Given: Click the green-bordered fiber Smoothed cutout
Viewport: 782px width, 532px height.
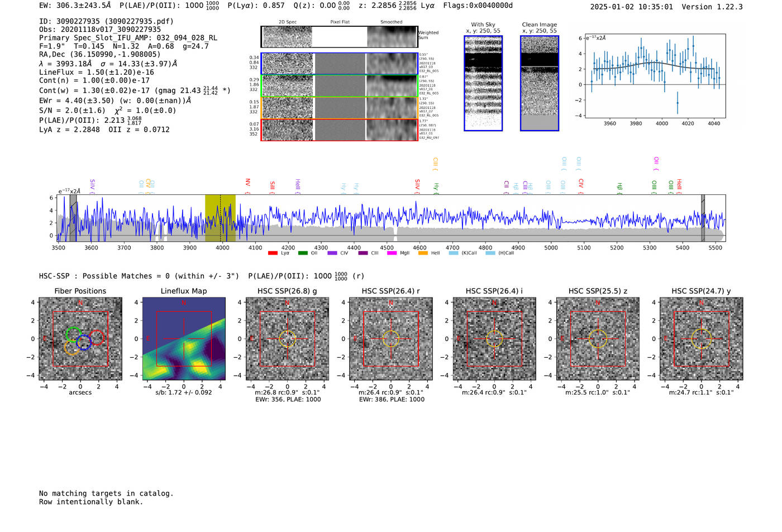Looking at the screenshot, I should point(392,85).
